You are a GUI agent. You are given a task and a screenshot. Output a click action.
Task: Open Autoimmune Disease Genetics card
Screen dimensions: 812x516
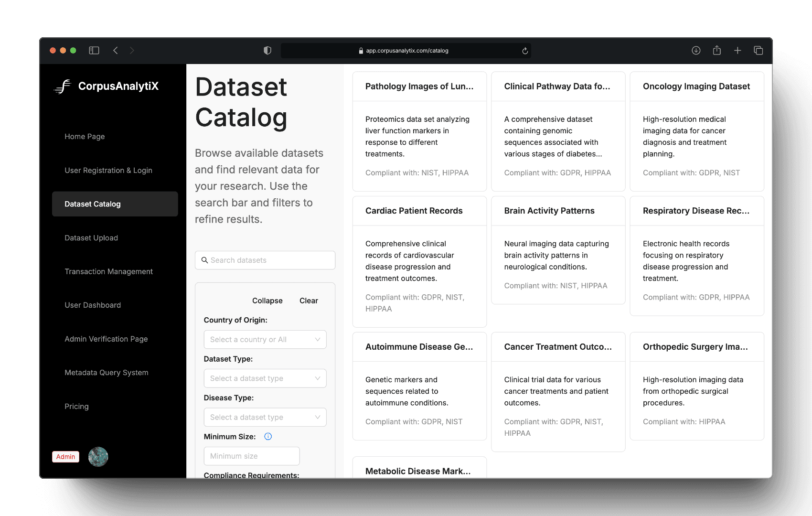pos(419,386)
